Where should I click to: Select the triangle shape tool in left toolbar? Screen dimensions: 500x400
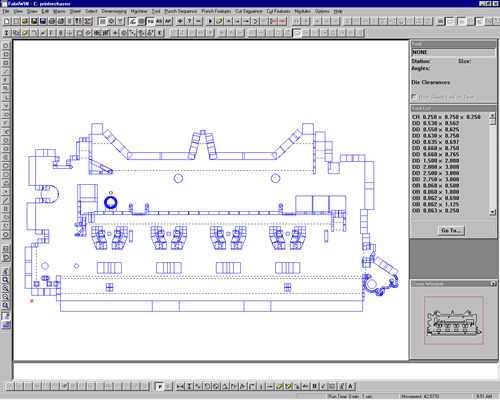pos(6,183)
